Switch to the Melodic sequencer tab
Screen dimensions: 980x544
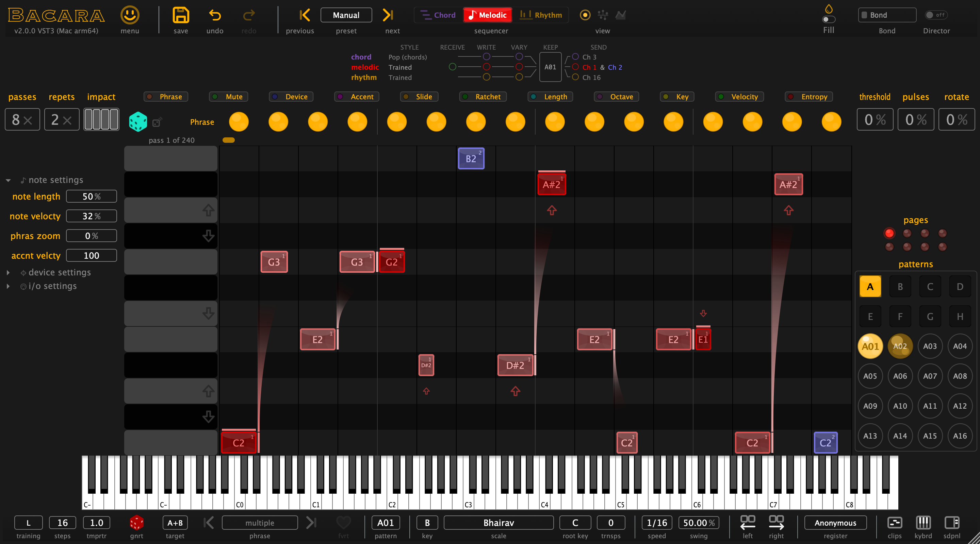coord(487,15)
